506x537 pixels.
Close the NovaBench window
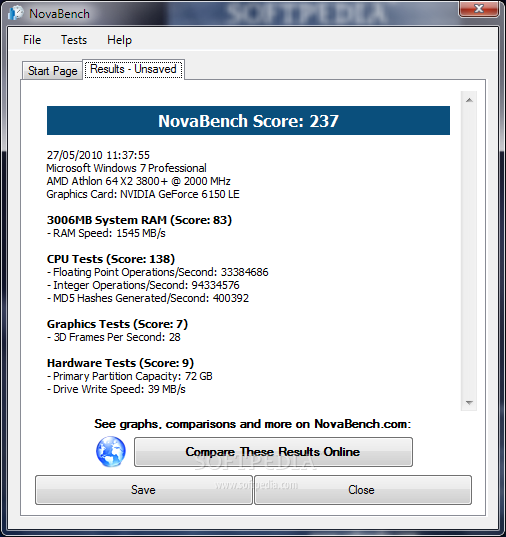pos(479,9)
